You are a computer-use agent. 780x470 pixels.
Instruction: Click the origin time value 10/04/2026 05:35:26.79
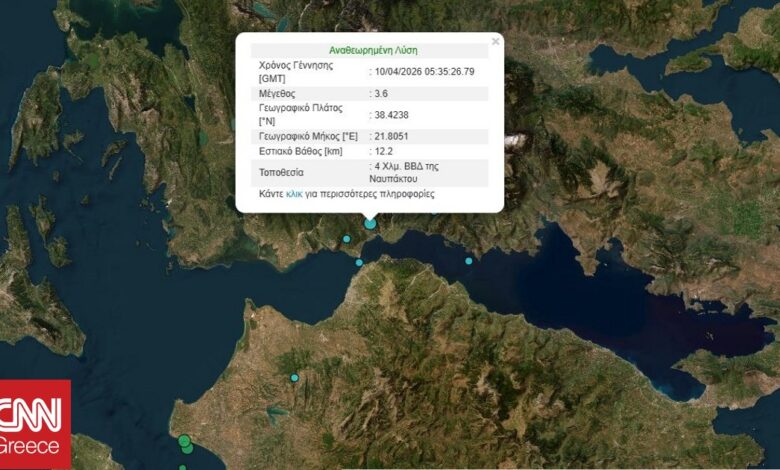tap(424, 71)
